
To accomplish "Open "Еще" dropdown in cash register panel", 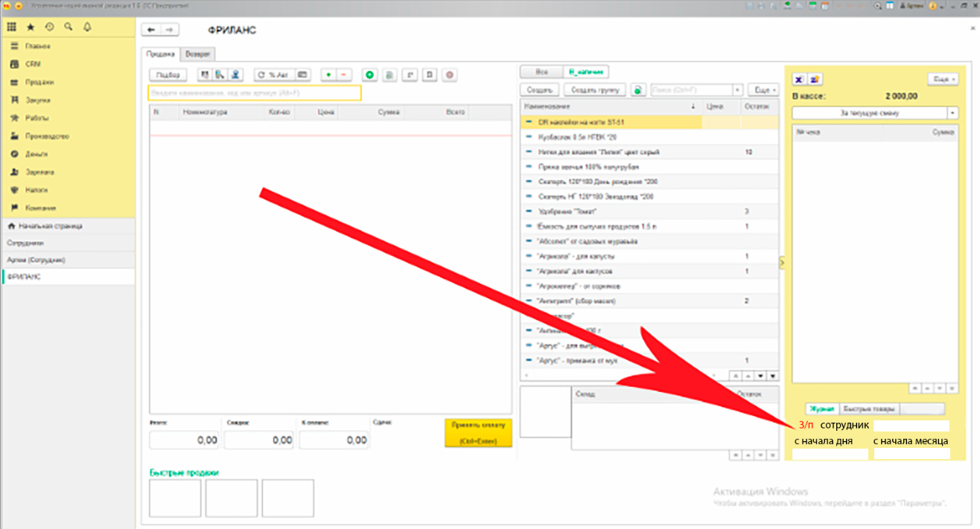I will pyautogui.click(x=942, y=79).
